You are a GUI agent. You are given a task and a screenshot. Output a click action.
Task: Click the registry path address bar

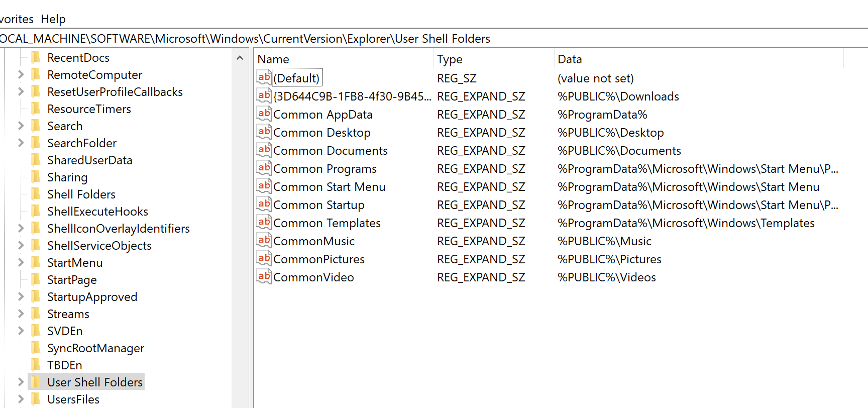(x=434, y=39)
